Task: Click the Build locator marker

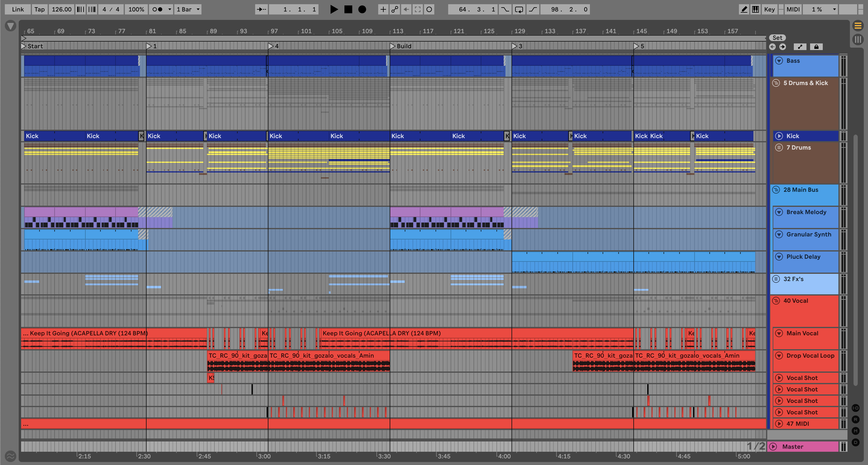Action: pos(393,46)
